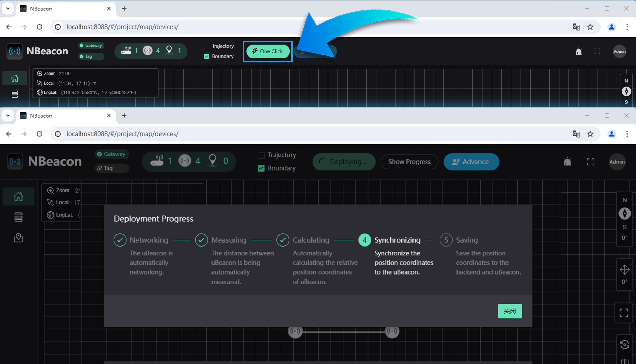Click Show Progress button
Screen dimensions: 636x364
(409, 162)
